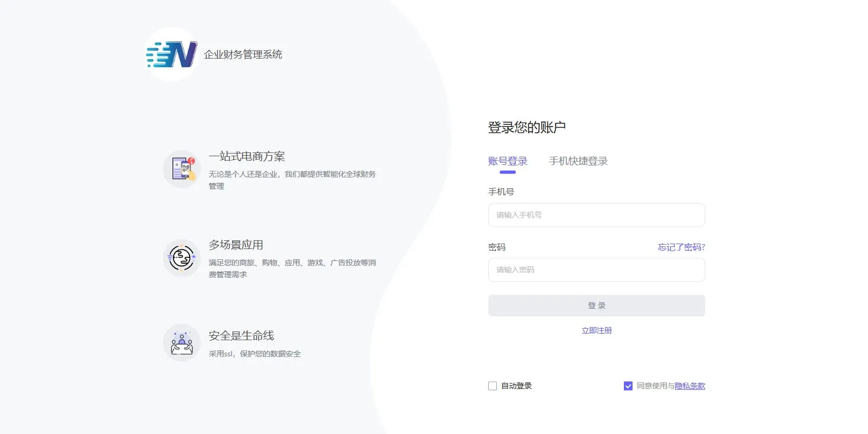
Task: Click the 忘记了密码? link
Action: coord(681,247)
